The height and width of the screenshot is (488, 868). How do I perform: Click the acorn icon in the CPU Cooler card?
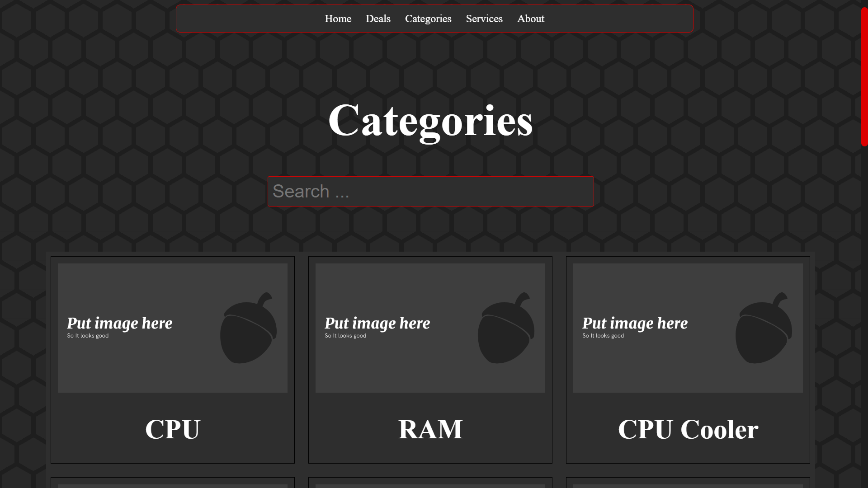click(764, 328)
